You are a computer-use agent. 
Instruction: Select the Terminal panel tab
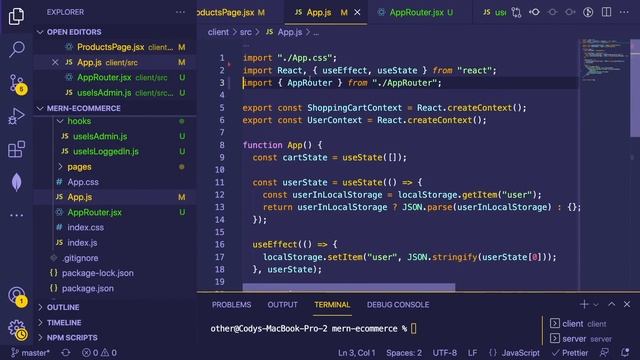(x=332, y=304)
